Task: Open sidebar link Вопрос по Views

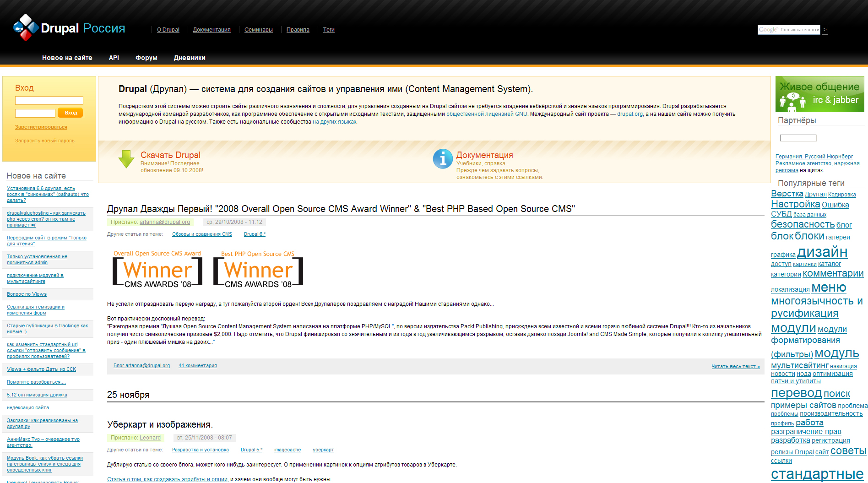Action: (27, 294)
